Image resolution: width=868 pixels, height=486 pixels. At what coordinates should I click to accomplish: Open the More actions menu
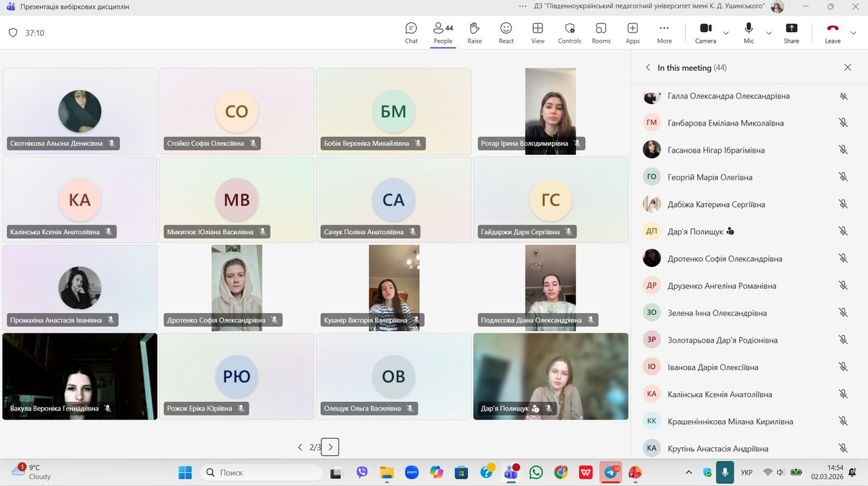click(664, 33)
